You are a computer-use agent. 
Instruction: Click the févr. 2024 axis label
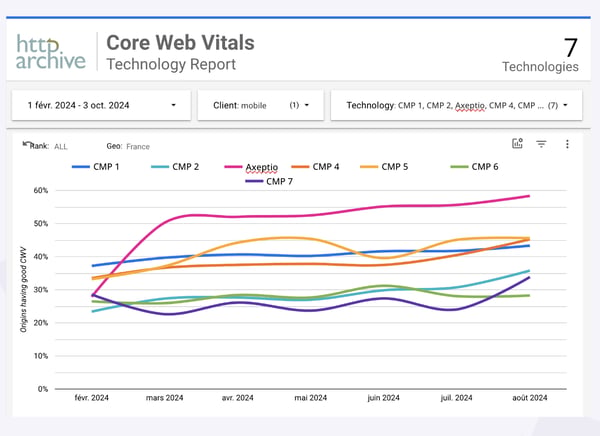[91, 398]
